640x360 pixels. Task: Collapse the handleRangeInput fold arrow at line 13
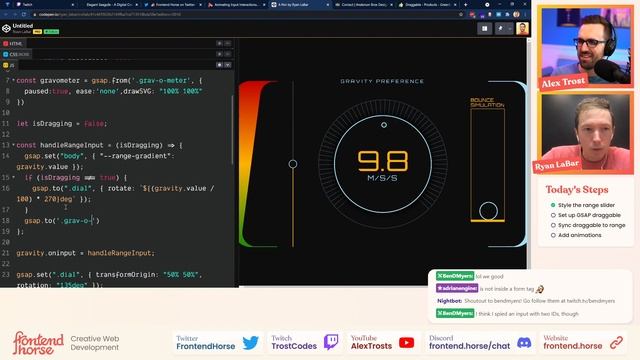pyautogui.click(x=13, y=145)
